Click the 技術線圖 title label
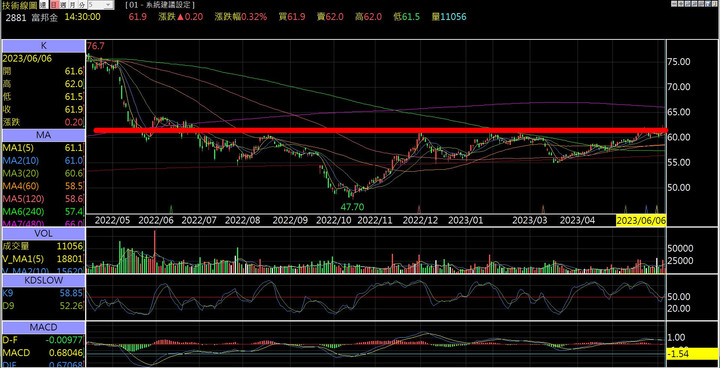 coord(19,5)
